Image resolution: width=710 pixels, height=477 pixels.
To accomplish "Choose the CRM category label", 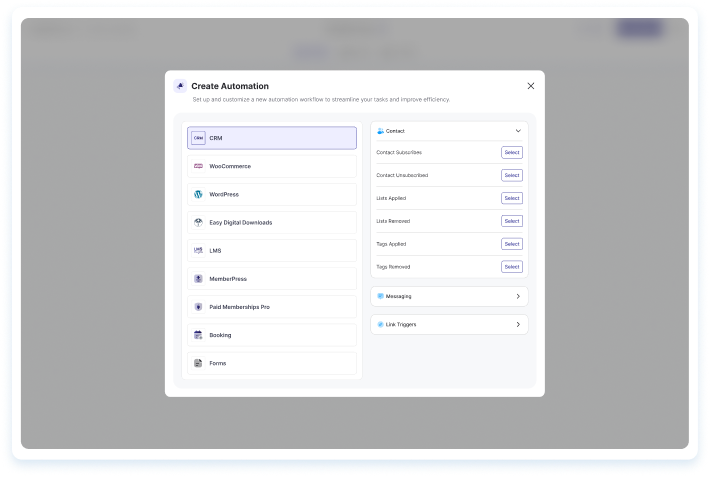I will point(216,138).
